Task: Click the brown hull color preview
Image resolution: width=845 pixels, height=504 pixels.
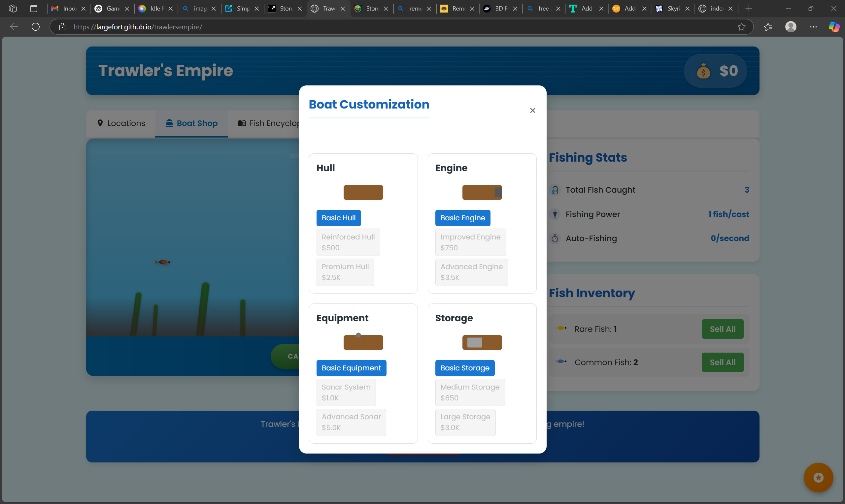Action: point(363,192)
